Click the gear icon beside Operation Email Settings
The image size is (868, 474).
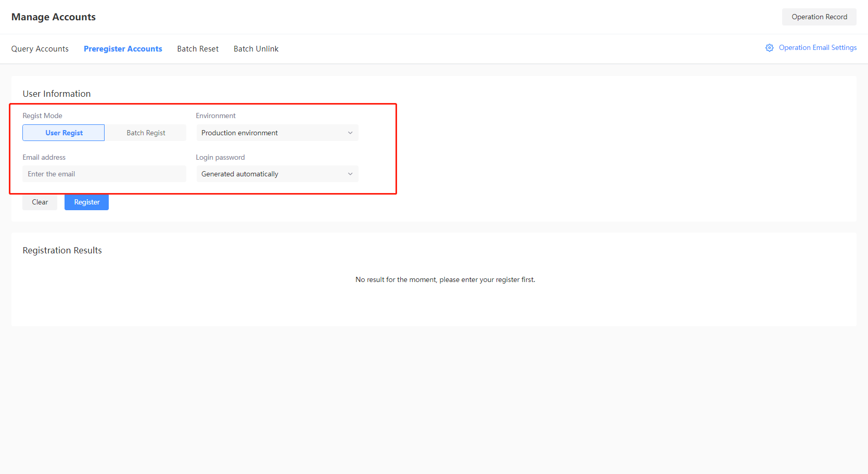tap(769, 48)
